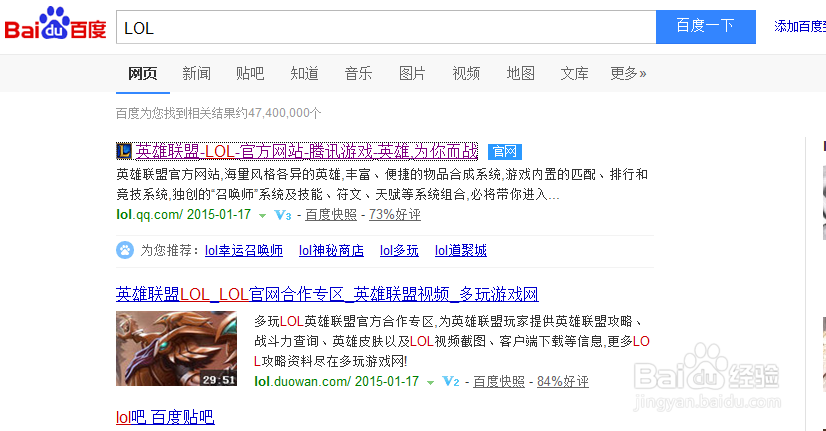Screen dimensions: 826x431
Task: Click the V2 verification icon
Action: [451, 381]
